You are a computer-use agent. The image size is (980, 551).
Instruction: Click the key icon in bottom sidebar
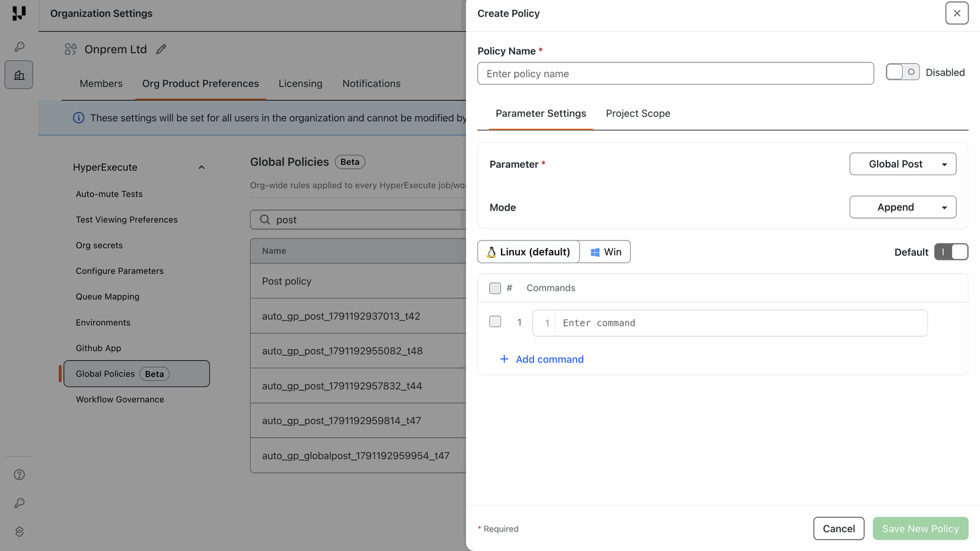point(20,503)
